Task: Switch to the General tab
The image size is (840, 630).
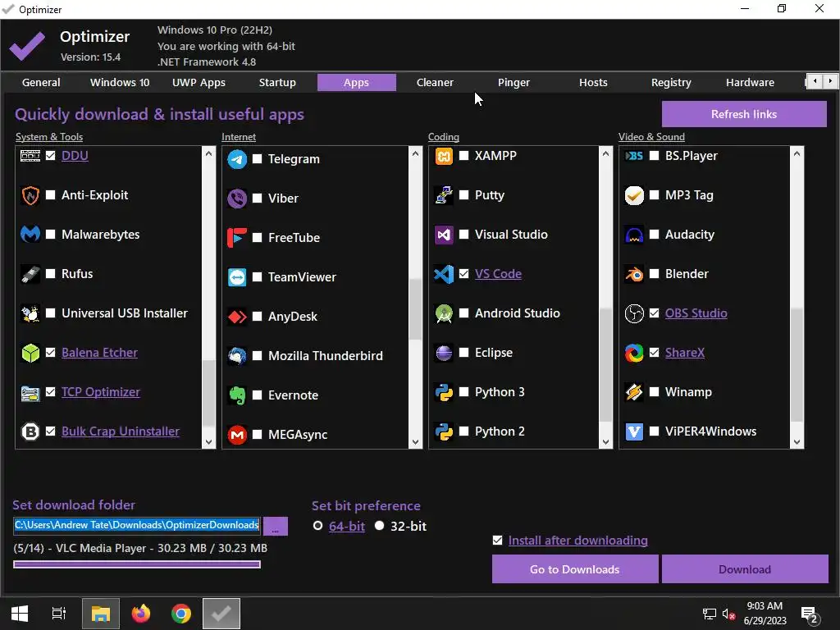Action: (41, 83)
